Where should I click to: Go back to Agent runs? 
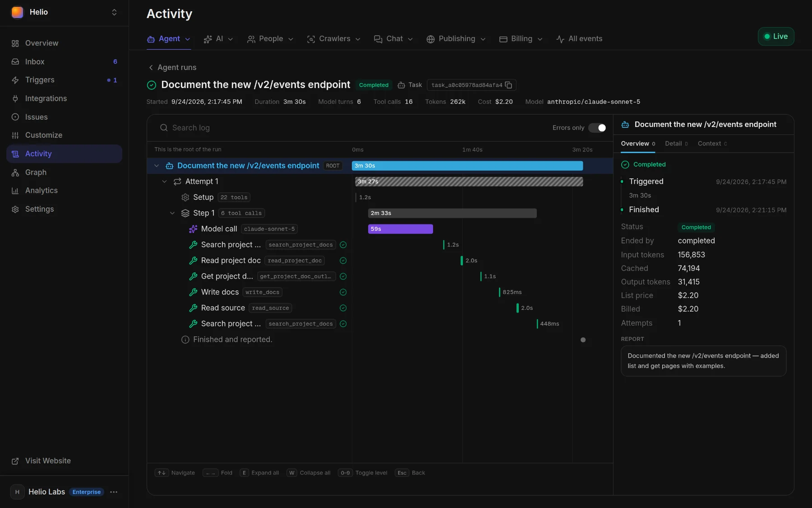(172, 67)
